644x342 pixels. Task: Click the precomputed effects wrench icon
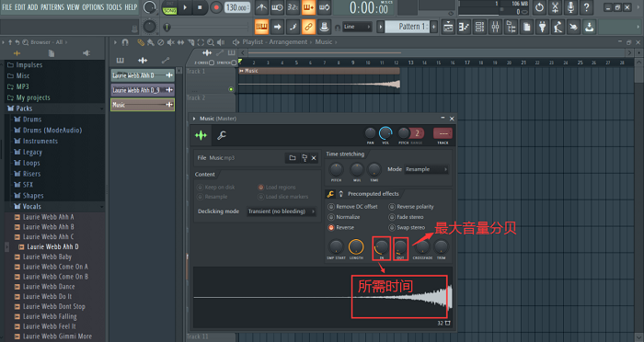tap(330, 194)
